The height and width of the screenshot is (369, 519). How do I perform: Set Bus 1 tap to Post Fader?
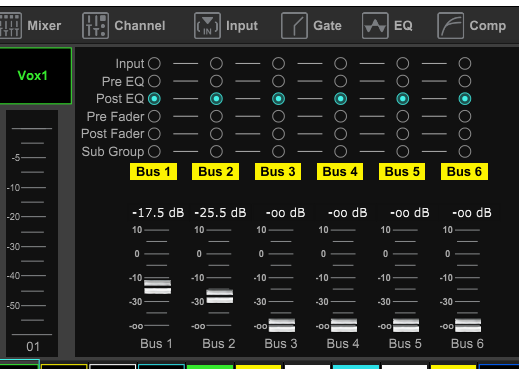(x=154, y=134)
